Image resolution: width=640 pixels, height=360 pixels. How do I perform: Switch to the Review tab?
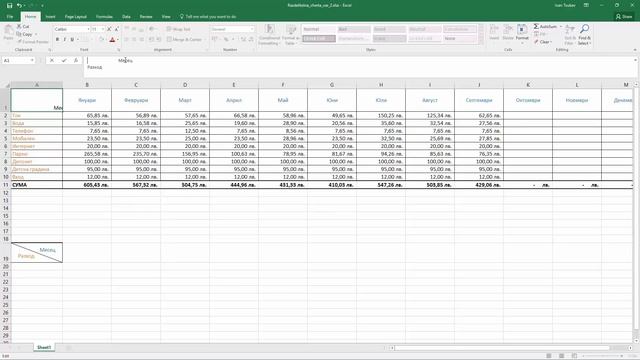pyautogui.click(x=146, y=17)
